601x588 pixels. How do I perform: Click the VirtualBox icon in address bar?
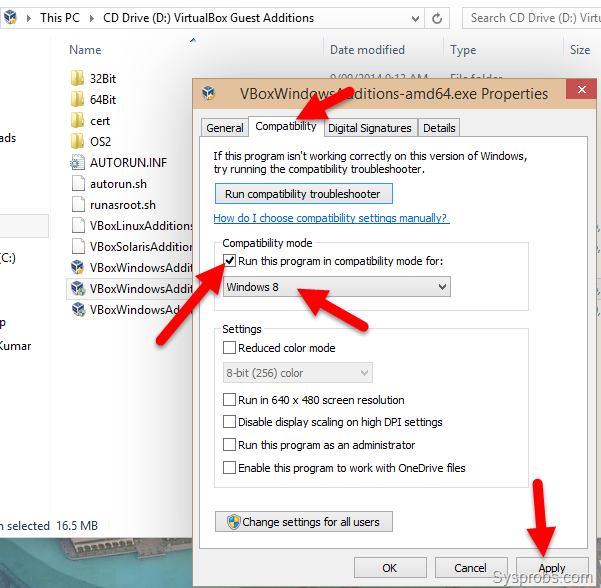click(x=10, y=17)
